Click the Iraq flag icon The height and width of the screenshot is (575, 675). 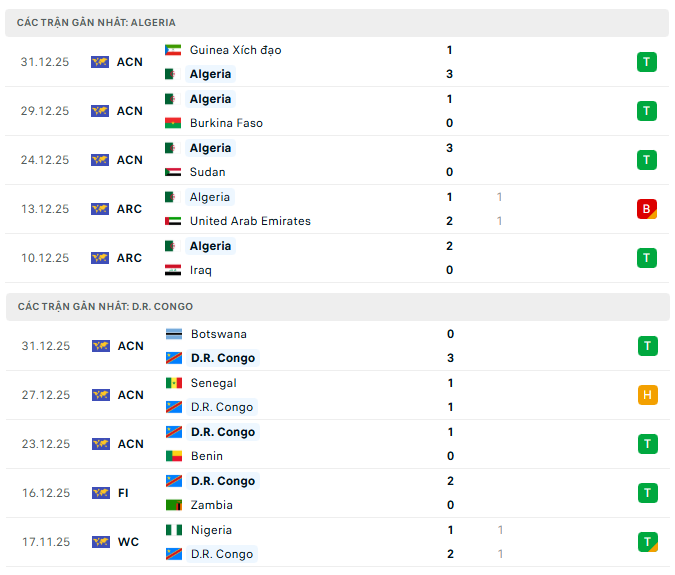[x=172, y=270]
